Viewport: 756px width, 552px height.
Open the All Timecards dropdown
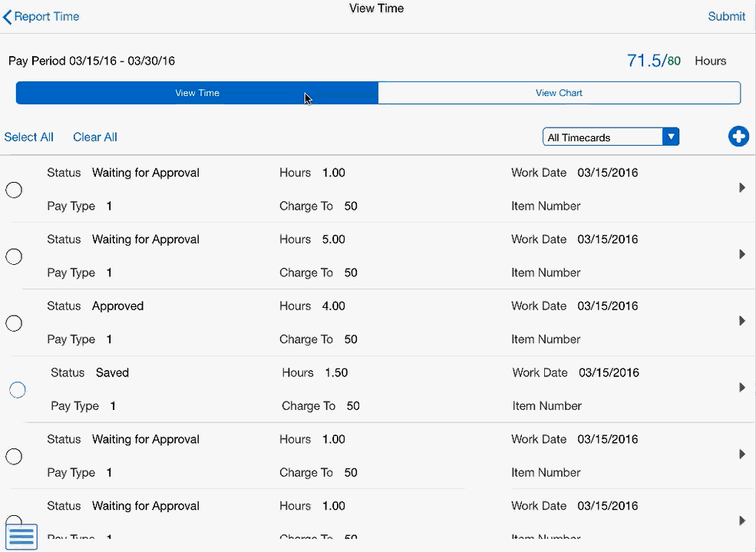point(602,137)
